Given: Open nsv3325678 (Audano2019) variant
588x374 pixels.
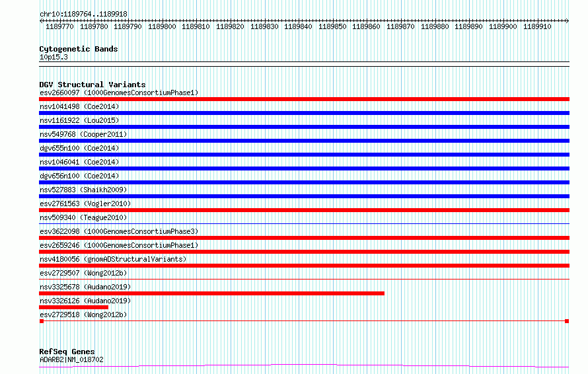Looking at the screenshot, I should coord(85,287).
